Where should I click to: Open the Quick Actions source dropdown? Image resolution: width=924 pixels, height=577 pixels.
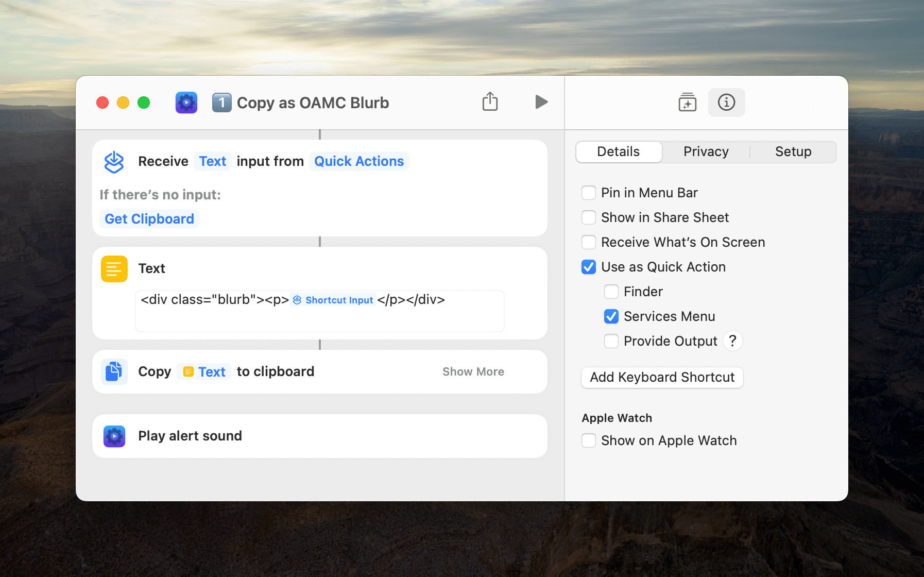point(359,162)
